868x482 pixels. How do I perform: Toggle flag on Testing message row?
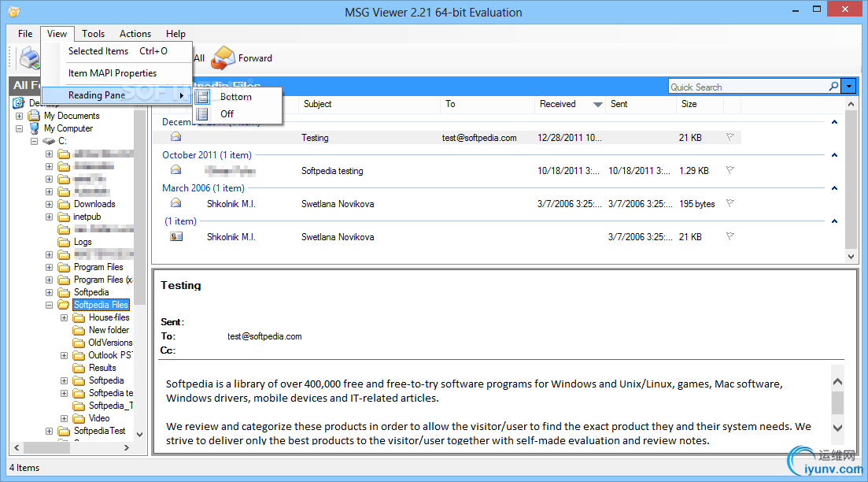coord(730,137)
